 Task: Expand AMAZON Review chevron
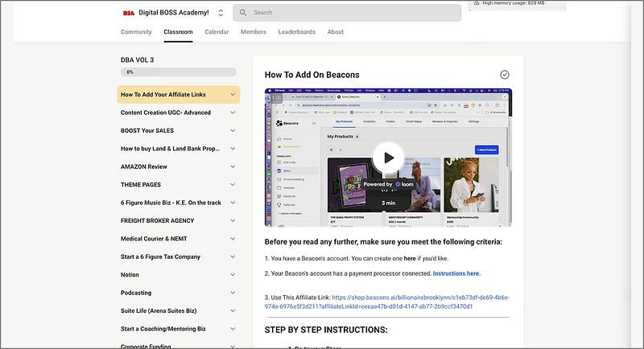(233, 167)
